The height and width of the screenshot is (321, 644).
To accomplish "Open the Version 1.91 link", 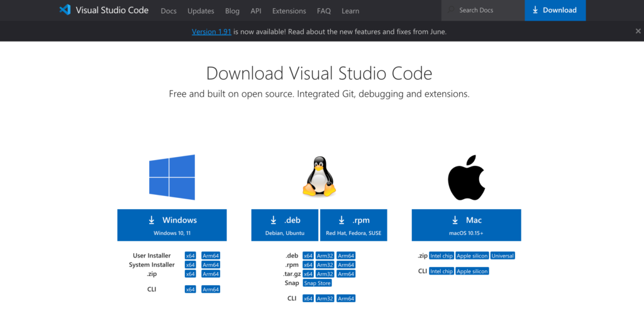I will [x=211, y=31].
